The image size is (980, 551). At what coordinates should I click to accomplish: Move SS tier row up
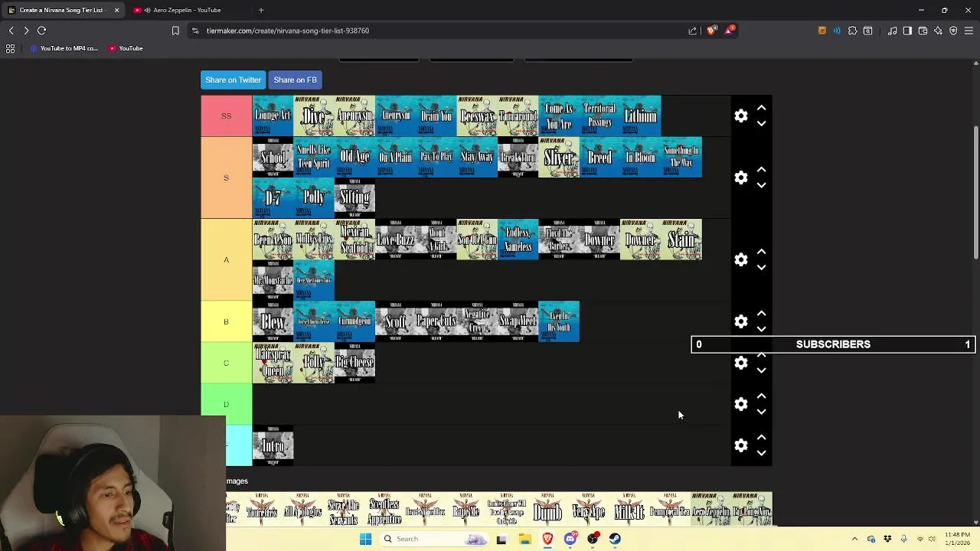pyautogui.click(x=761, y=108)
